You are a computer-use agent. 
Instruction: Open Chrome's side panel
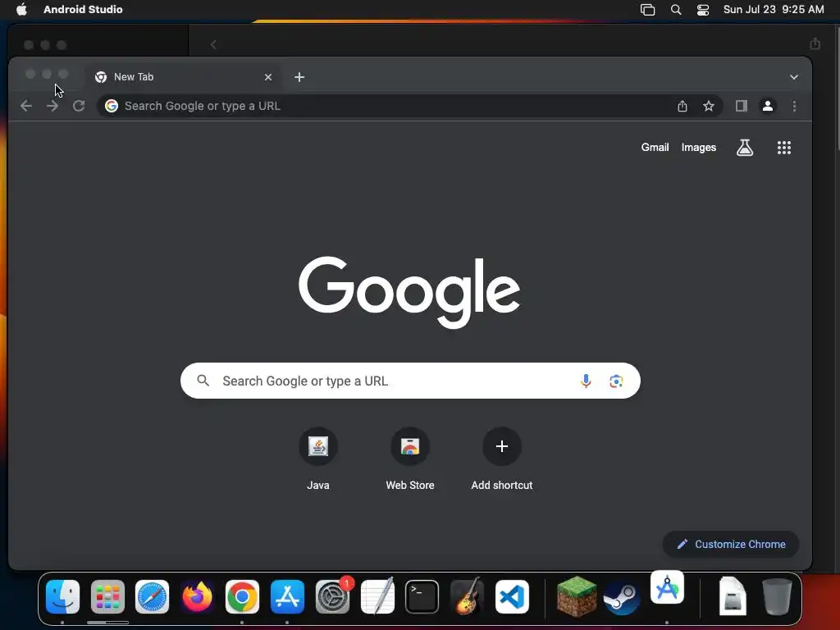pos(741,106)
